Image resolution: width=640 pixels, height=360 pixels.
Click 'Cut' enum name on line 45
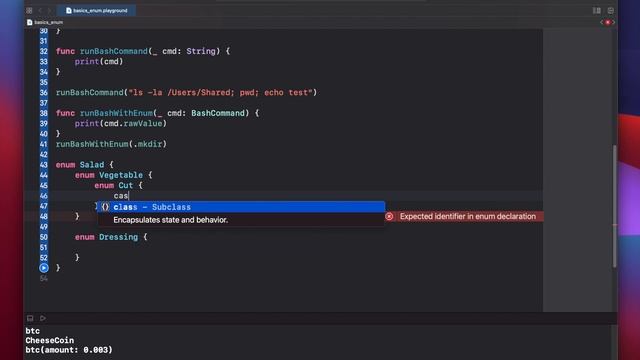126,185
